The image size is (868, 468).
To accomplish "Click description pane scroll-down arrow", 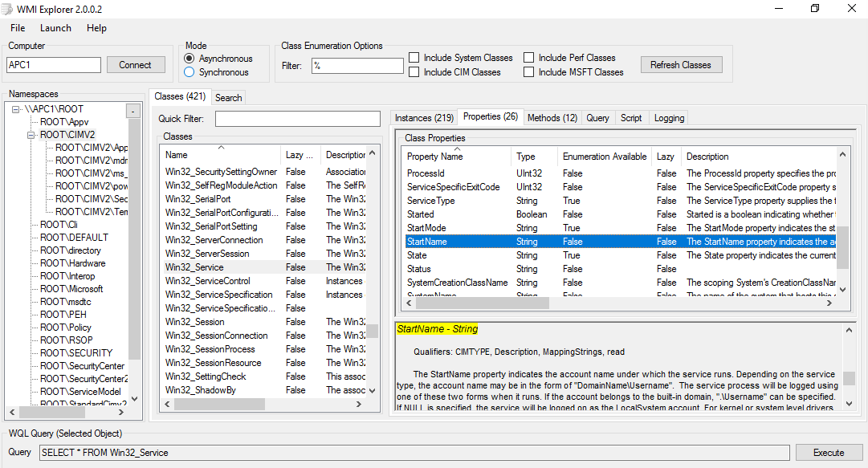I will (x=849, y=404).
